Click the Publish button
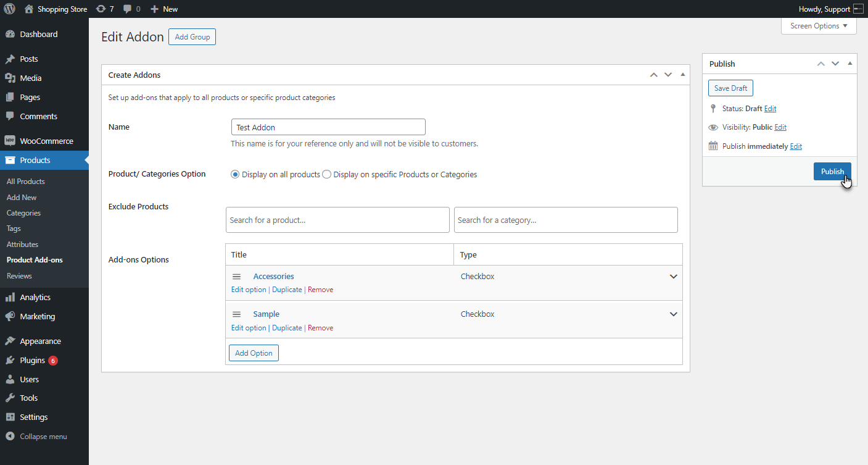The image size is (868, 465). (x=832, y=171)
